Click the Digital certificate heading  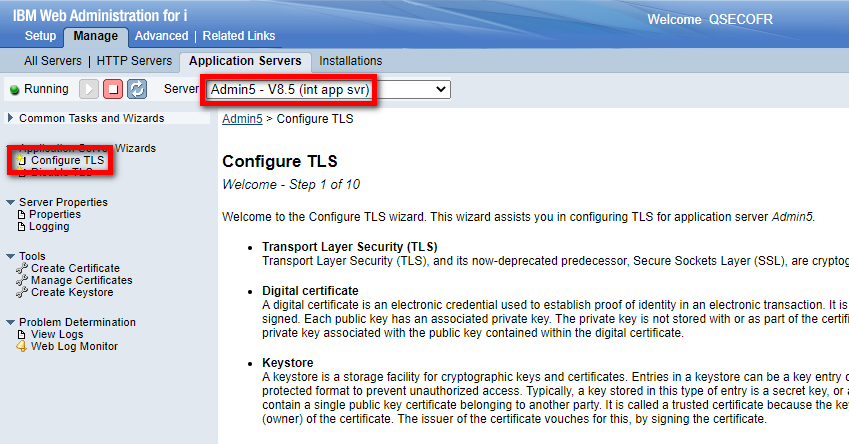click(x=310, y=291)
